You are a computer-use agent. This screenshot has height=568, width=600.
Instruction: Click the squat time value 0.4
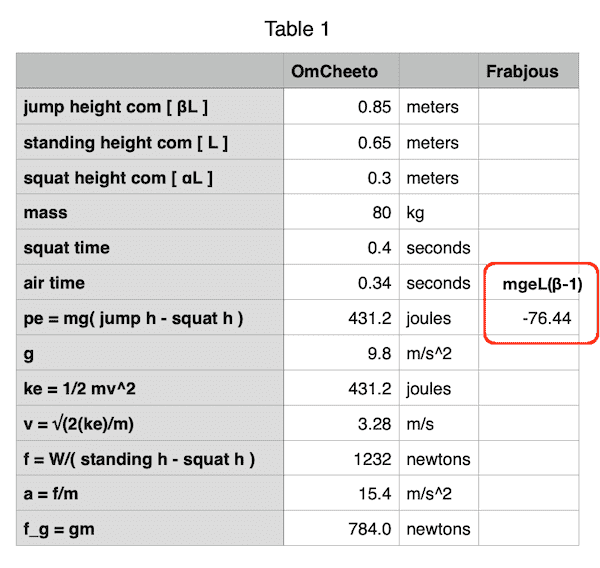pos(341,248)
